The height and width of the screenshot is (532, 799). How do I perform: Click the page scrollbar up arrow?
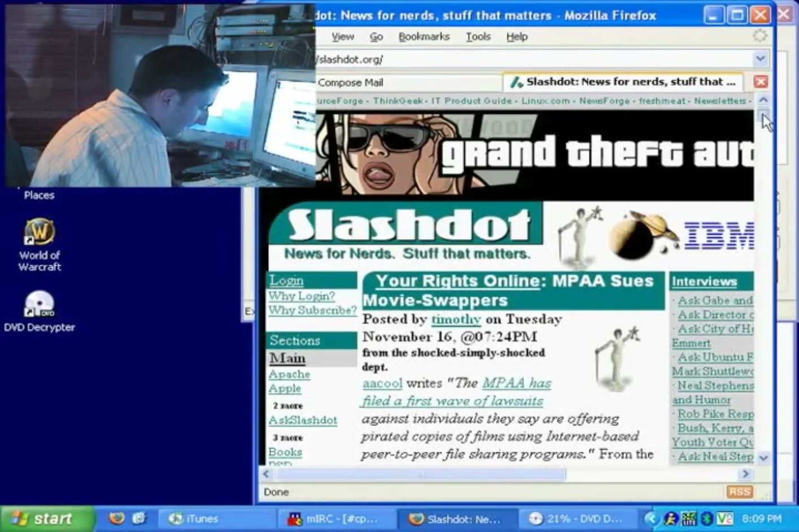[x=763, y=100]
